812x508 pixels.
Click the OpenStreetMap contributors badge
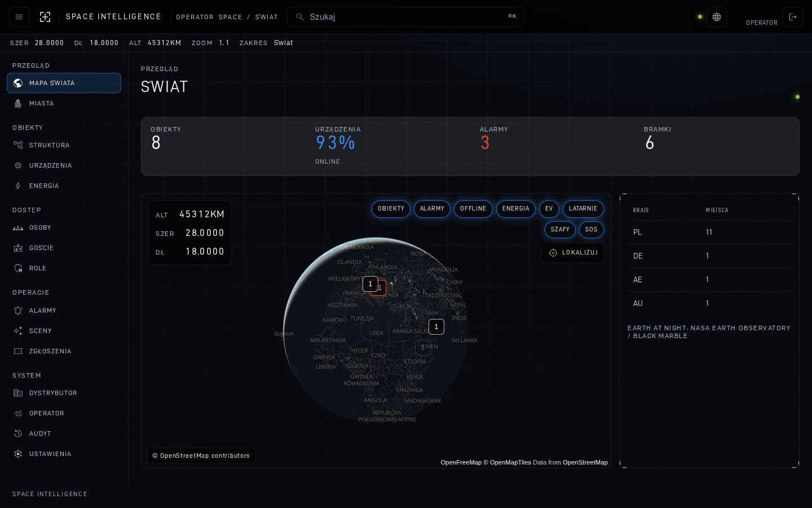tap(201, 456)
